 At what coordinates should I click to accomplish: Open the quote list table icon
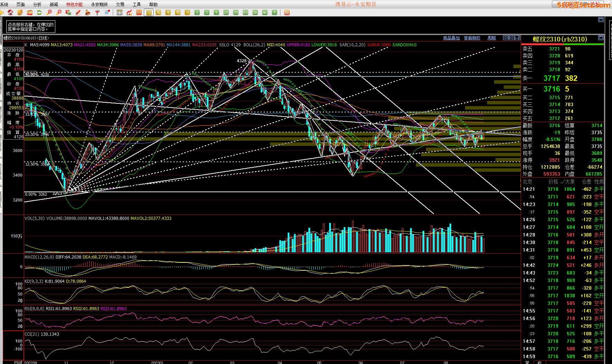pyautogui.click(x=120, y=12)
